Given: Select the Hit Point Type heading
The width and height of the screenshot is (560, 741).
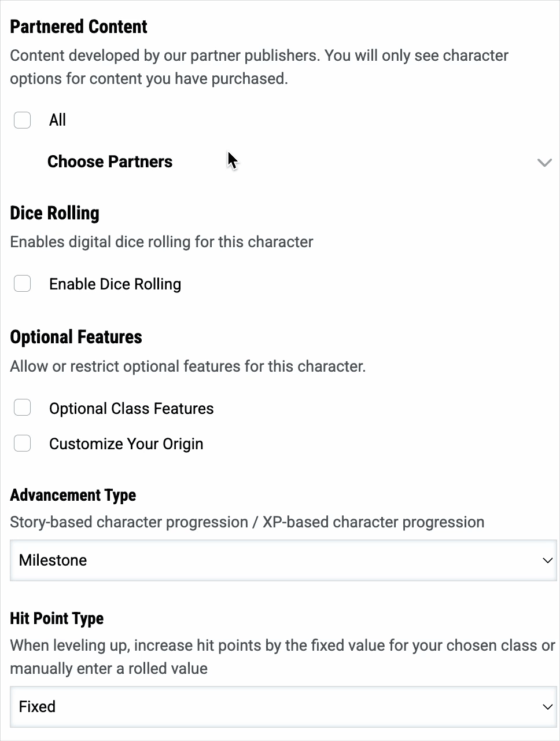Looking at the screenshot, I should tap(57, 618).
